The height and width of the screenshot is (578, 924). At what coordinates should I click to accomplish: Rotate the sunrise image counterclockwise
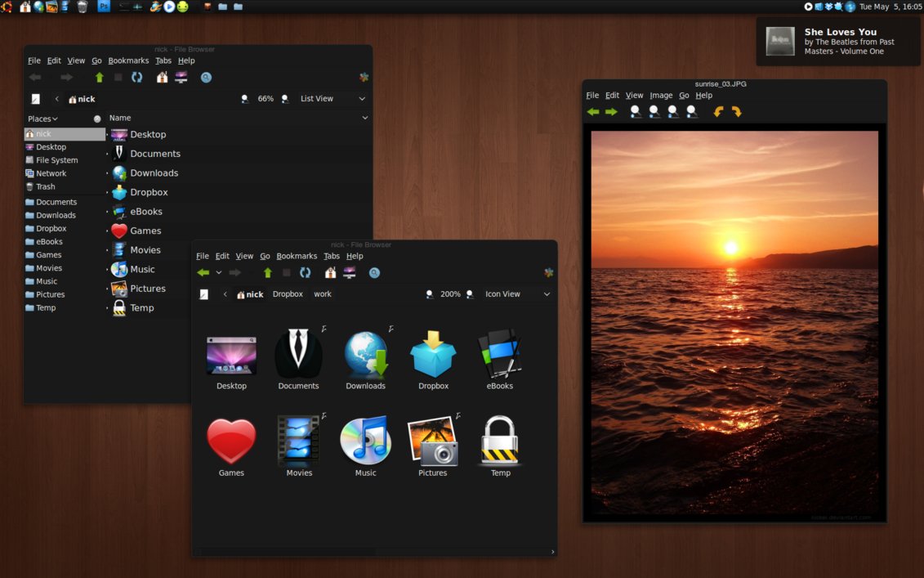tap(718, 112)
